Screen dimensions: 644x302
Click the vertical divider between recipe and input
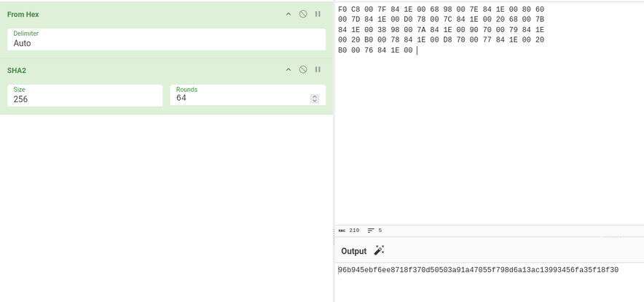point(334,151)
